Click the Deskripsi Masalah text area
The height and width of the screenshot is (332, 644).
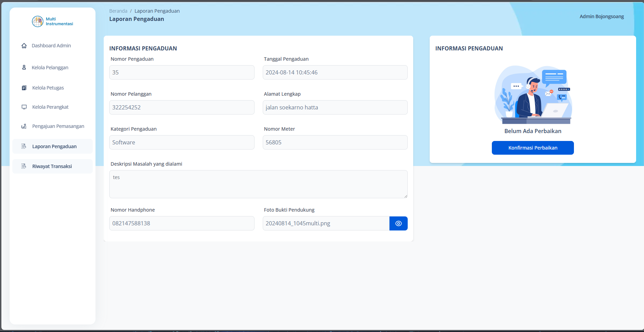point(258,184)
